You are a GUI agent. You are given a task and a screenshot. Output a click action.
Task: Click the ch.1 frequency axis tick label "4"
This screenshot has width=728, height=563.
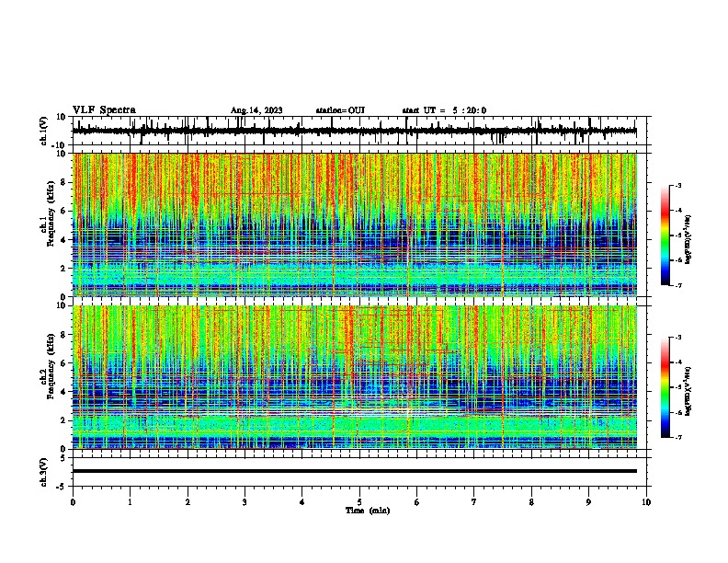64,240
